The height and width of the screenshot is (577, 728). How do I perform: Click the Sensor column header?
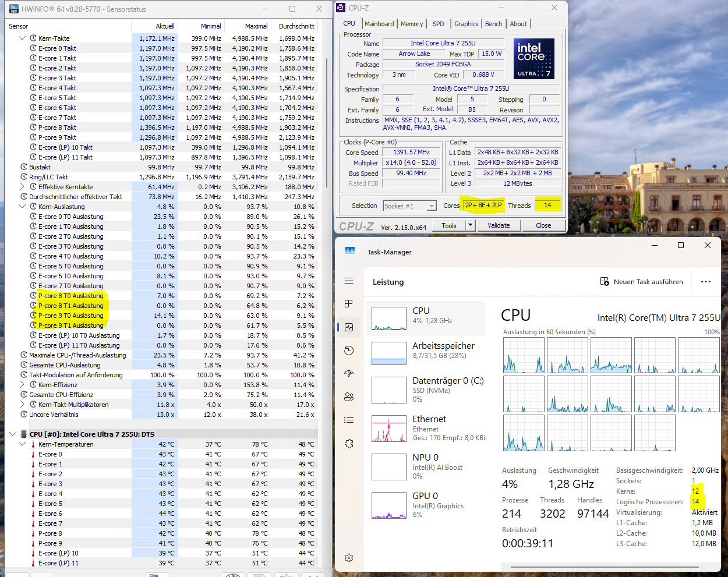click(x=69, y=26)
